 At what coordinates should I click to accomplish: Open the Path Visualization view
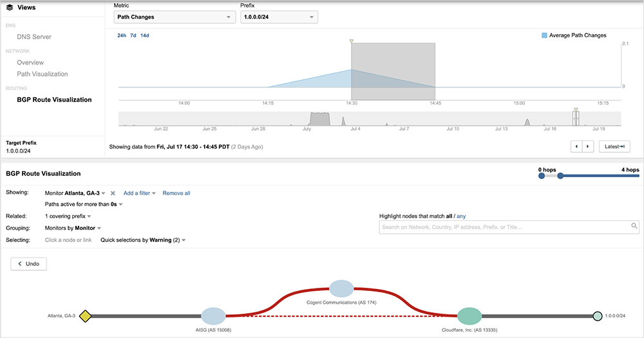43,74
